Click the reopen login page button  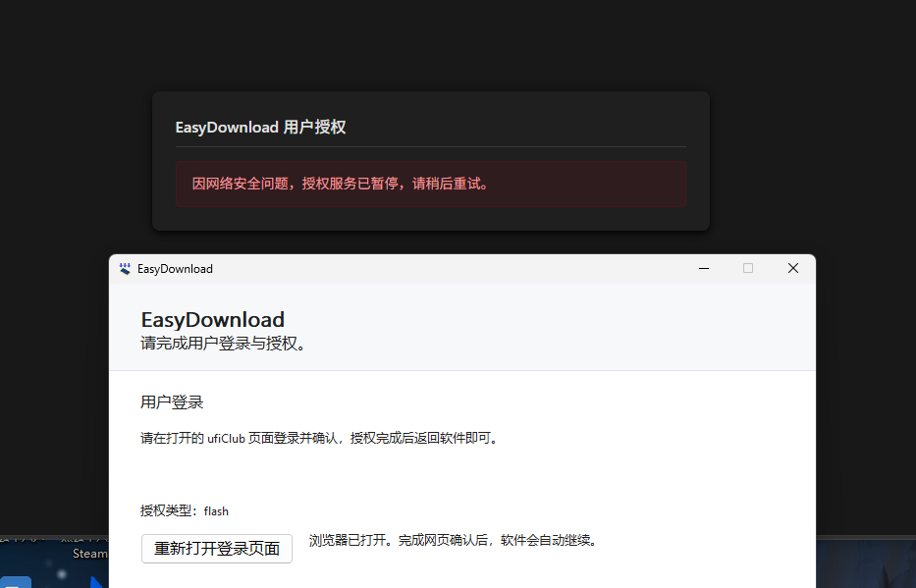pos(217,549)
